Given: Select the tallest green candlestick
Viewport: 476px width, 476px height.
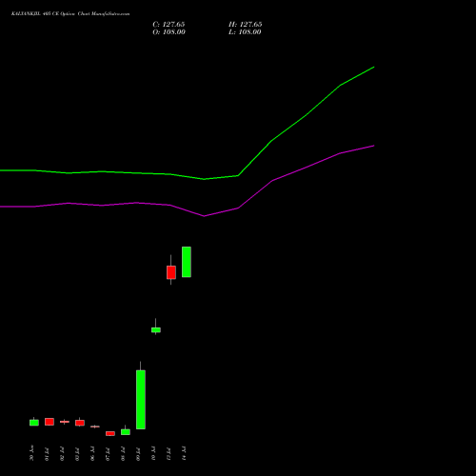Looking at the screenshot, I should point(141,400).
